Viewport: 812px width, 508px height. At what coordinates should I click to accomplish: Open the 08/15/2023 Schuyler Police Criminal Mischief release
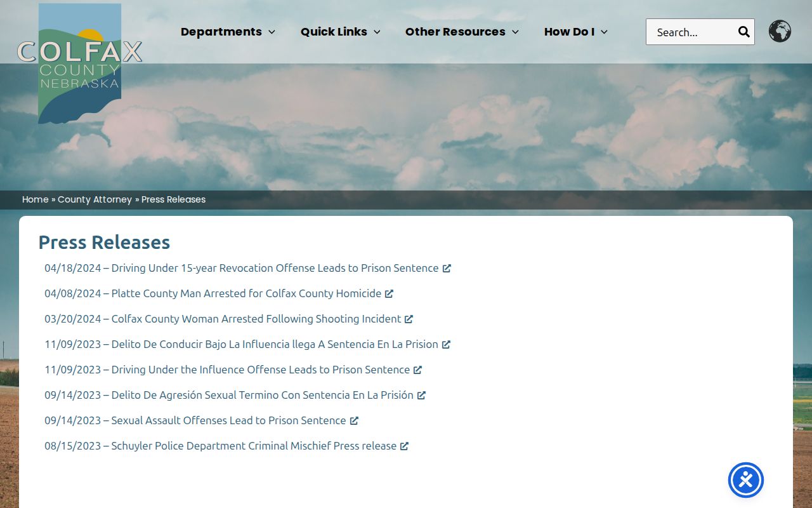coord(226,446)
